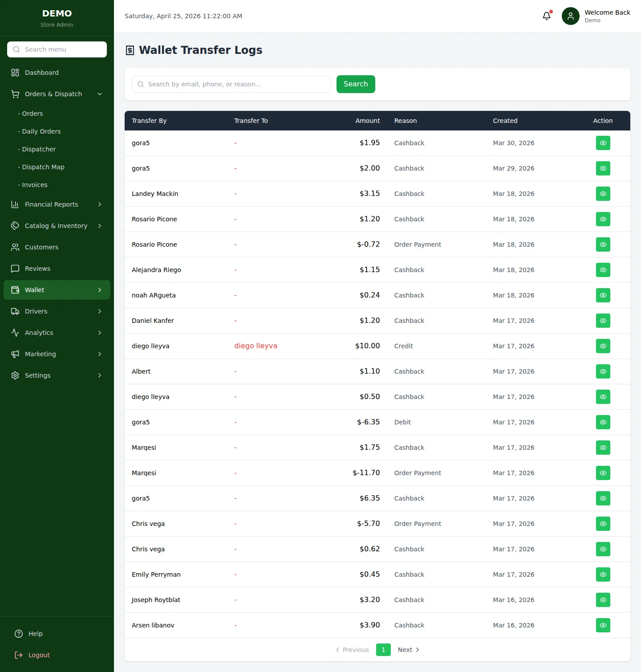
Task: Click the user profile avatar icon
Action: coord(570,16)
